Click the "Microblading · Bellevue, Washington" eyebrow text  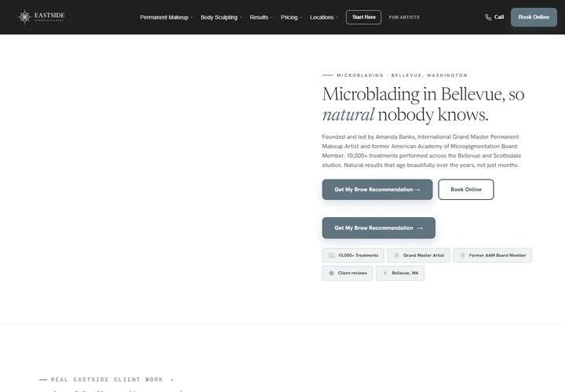[x=402, y=75]
